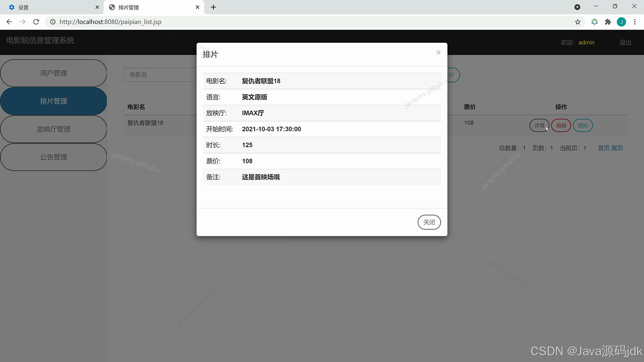Click the 复仇者联盟18 cell in the table
This screenshot has width=644, height=362.
145,123
